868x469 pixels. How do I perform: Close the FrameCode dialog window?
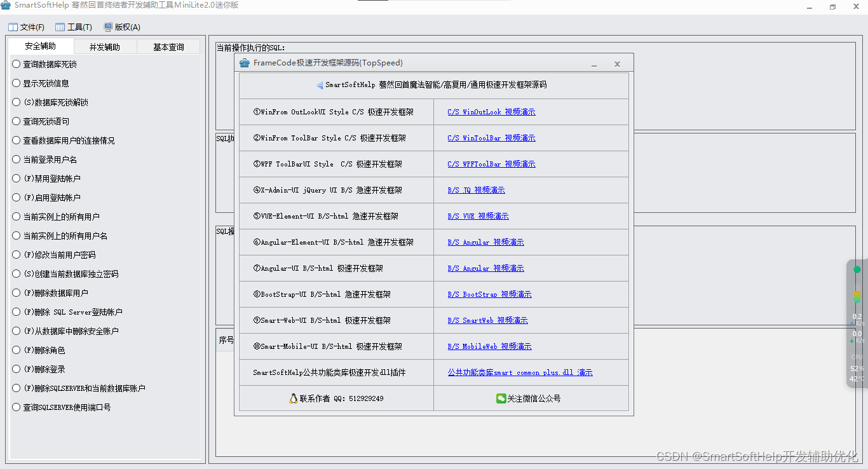pos(617,64)
